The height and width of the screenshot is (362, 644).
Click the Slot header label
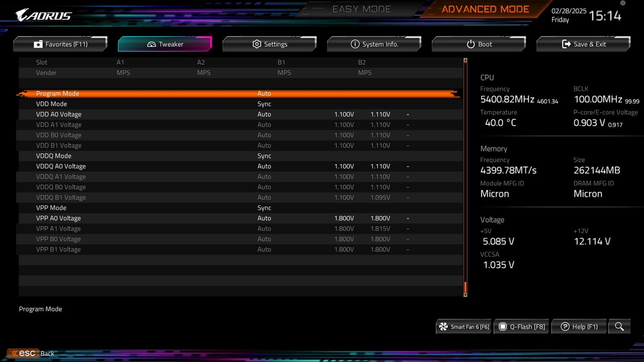click(x=42, y=62)
